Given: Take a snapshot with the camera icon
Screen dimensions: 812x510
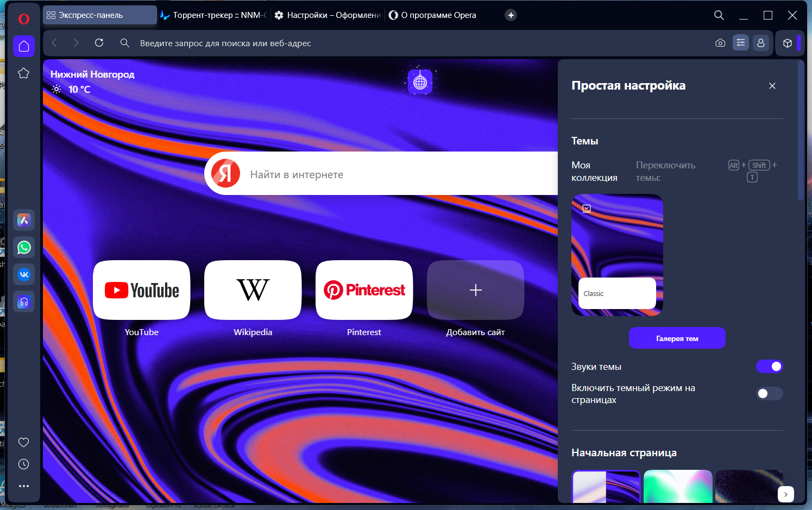Looking at the screenshot, I should tap(720, 43).
